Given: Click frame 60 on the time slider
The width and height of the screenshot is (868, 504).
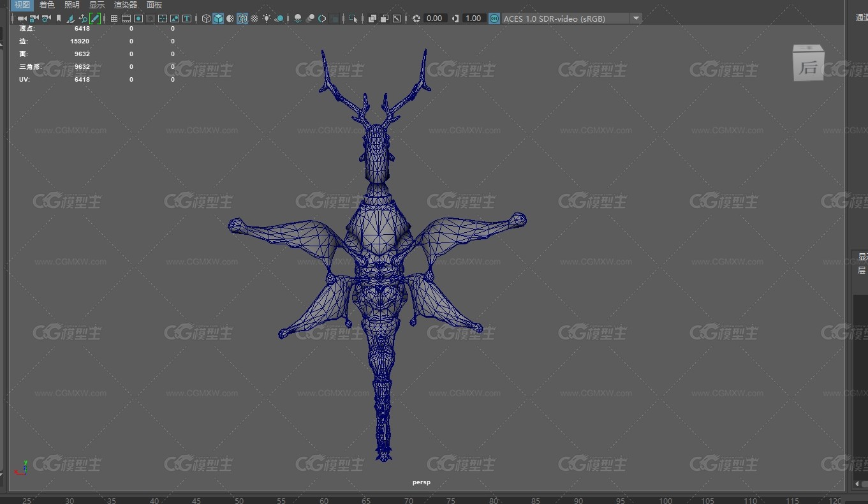Looking at the screenshot, I should (324, 501).
